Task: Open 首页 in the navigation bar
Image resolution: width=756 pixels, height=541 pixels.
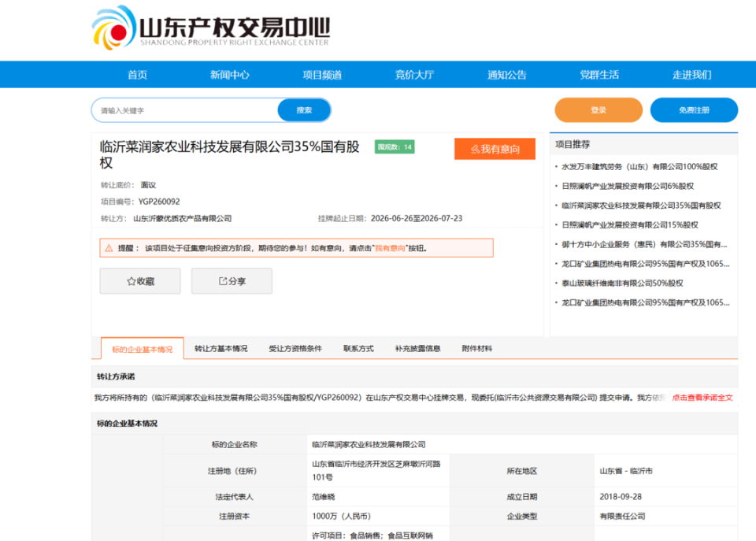Action: (137, 75)
